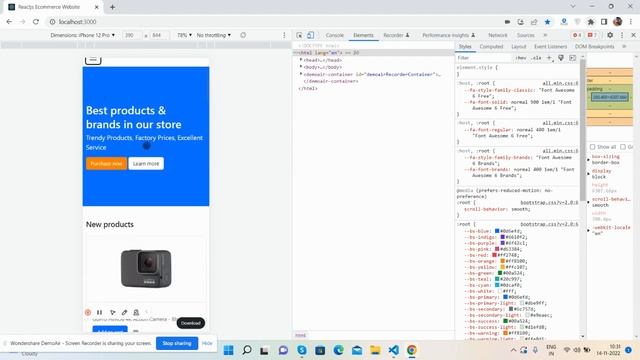Open Windows Start menu
This screenshot has width=640, height=360.
pyautogui.click(x=229, y=350)
